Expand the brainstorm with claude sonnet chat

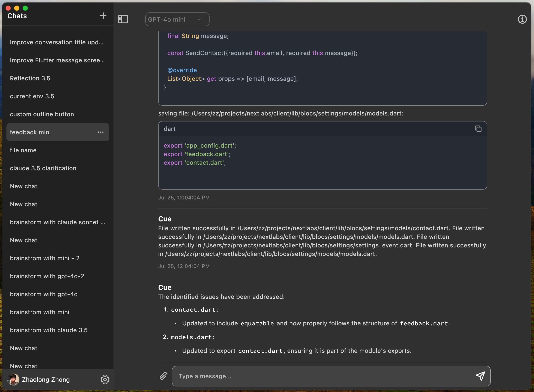point(57,221)
